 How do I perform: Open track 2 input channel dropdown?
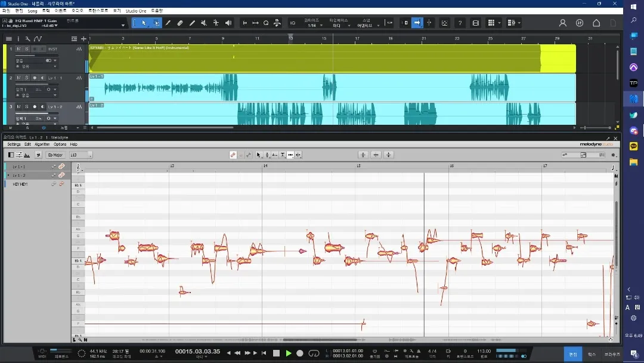[x=55, y=89]
